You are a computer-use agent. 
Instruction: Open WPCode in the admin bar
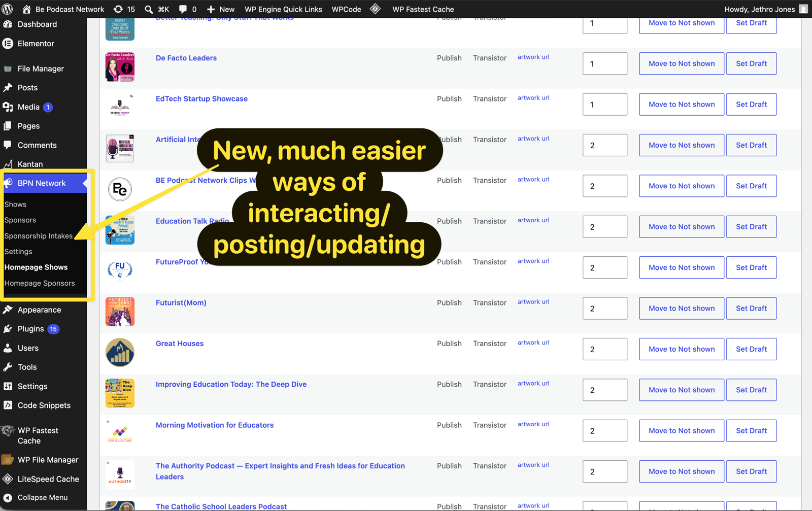click(x=346, y=9)
